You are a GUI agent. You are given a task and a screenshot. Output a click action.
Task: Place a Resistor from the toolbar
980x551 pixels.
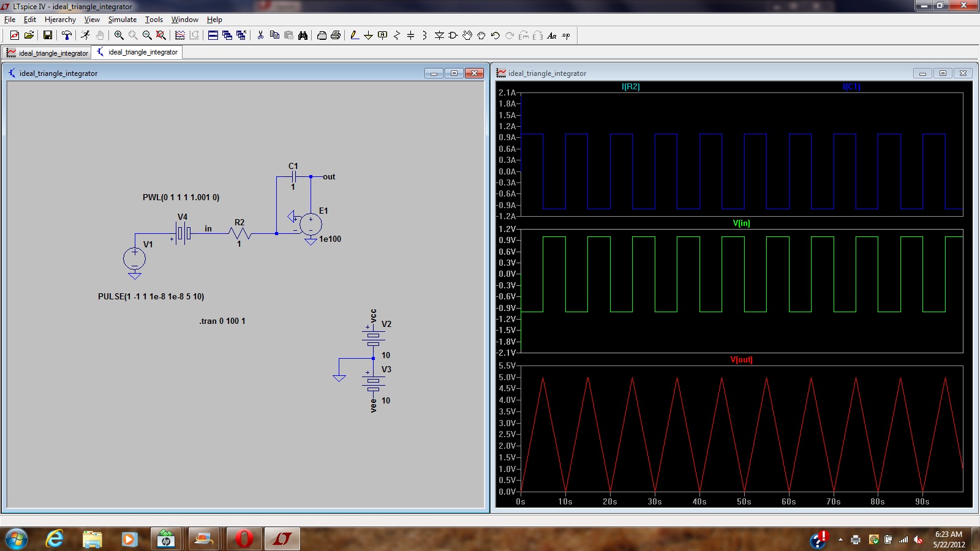click(397, 36)
